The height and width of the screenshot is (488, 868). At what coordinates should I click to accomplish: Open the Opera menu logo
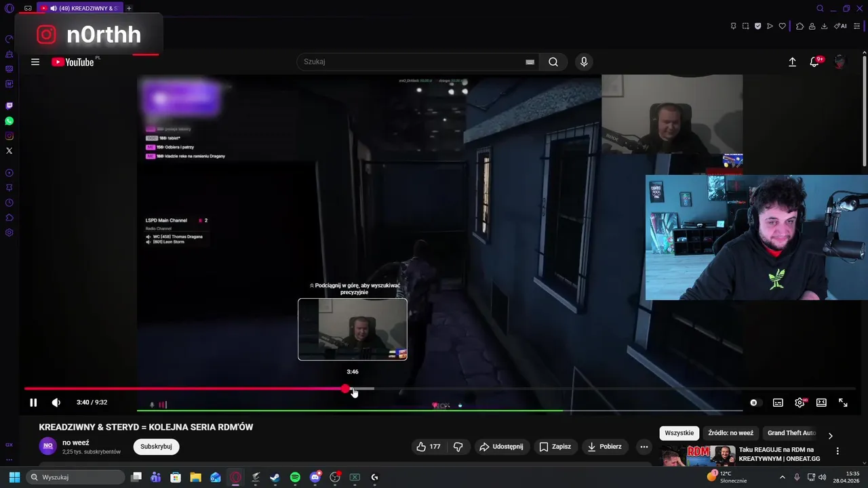9,8
